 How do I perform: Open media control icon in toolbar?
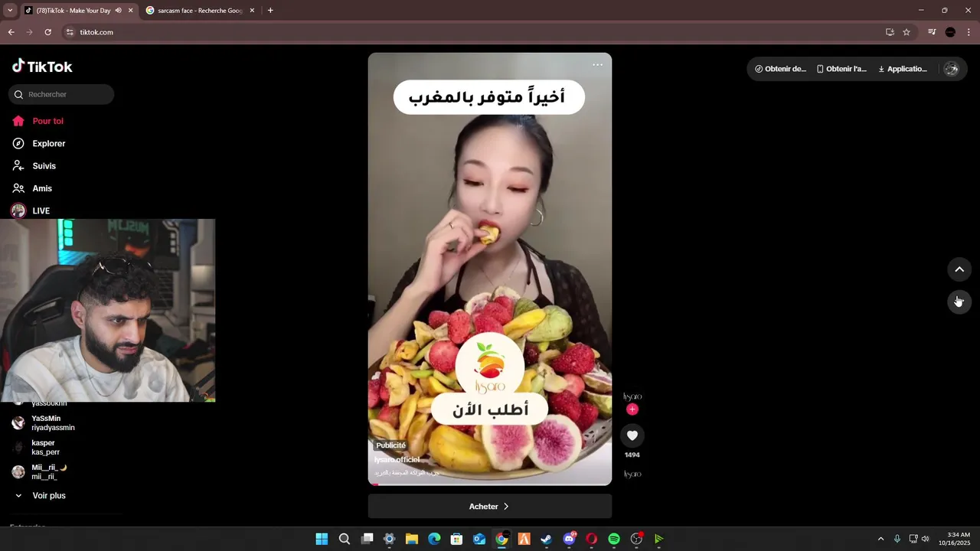(932, 32)
